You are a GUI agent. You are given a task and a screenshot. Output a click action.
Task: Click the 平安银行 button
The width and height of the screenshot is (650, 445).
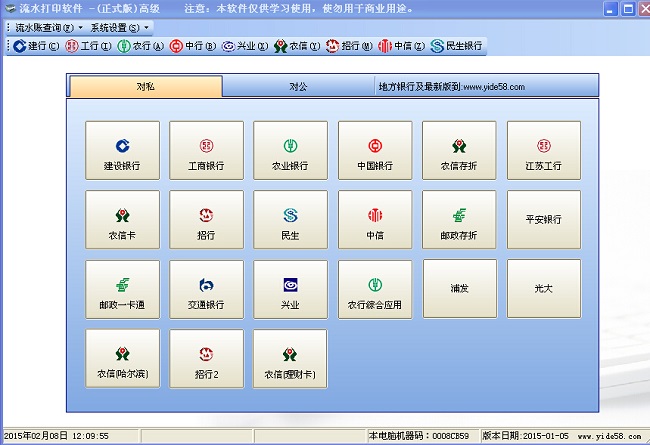543,220
